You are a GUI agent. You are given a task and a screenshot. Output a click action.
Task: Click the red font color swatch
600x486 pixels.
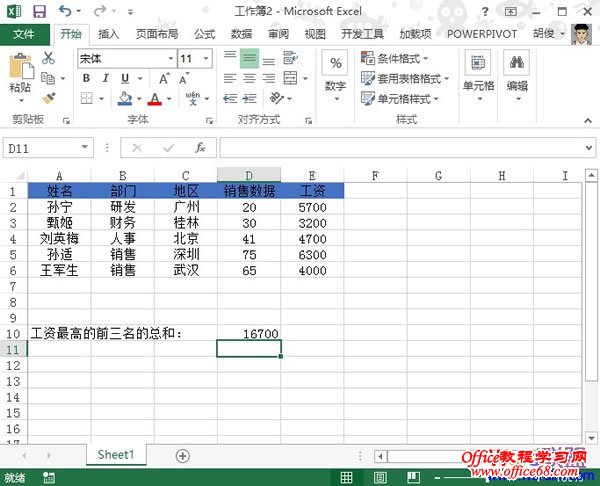pos(154,99)
